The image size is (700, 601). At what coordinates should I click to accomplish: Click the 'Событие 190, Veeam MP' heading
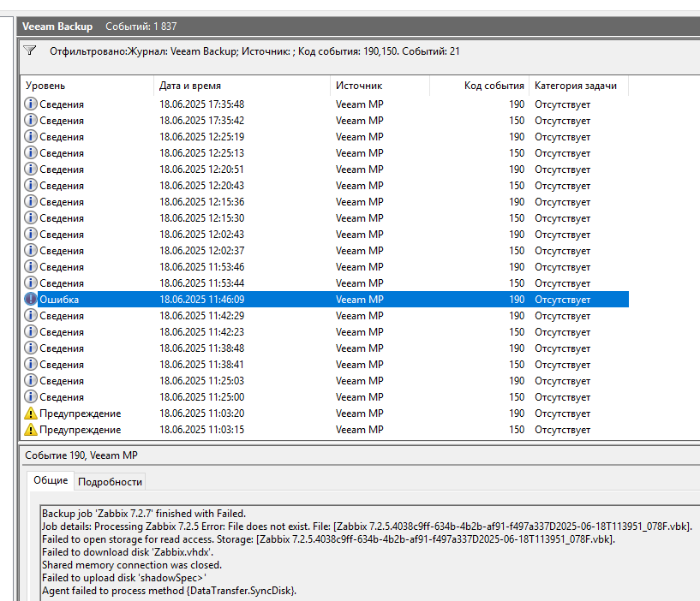point(81,455)
